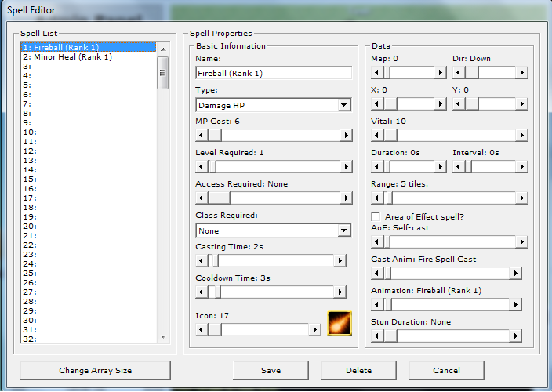Click the spell list scroll down arrow
The image size is (552, 392).
(163, 337)
